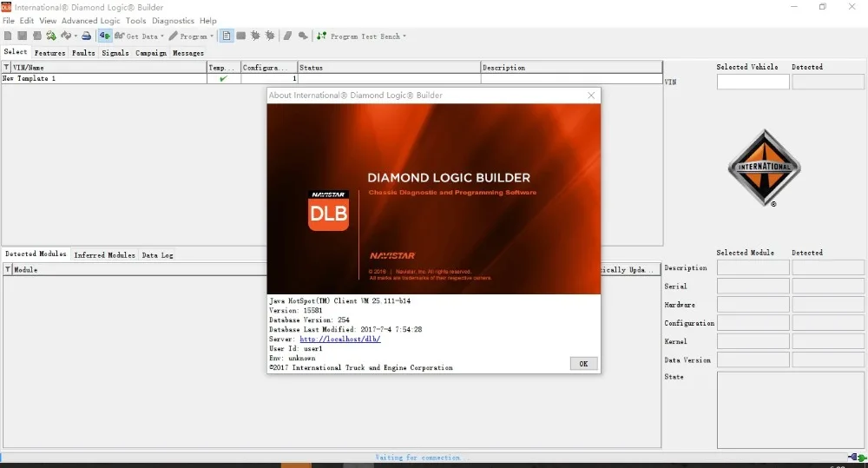Switch to the Select tab
Viewport: 868px width, 468px height.
click(x=16, y=51)
